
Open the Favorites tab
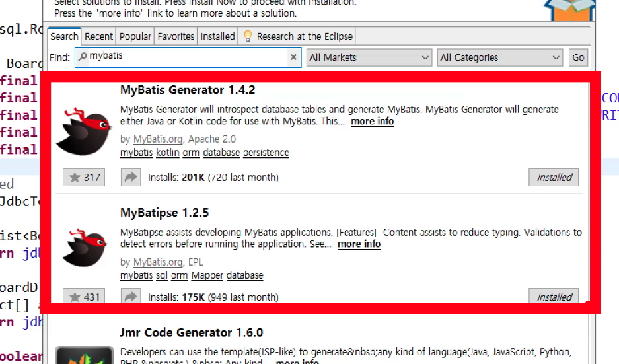(176, 36)
